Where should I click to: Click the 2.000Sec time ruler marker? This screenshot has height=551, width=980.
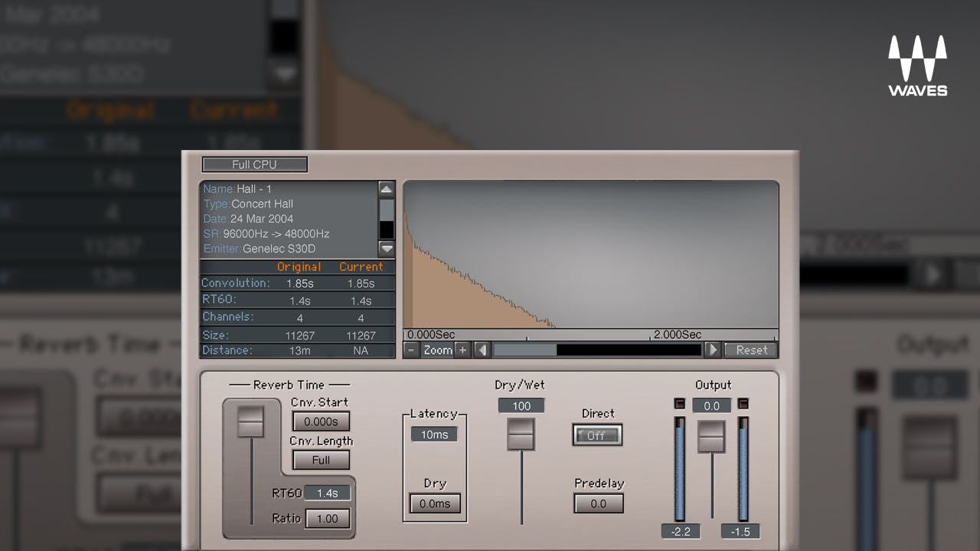[x=677, y=334]
